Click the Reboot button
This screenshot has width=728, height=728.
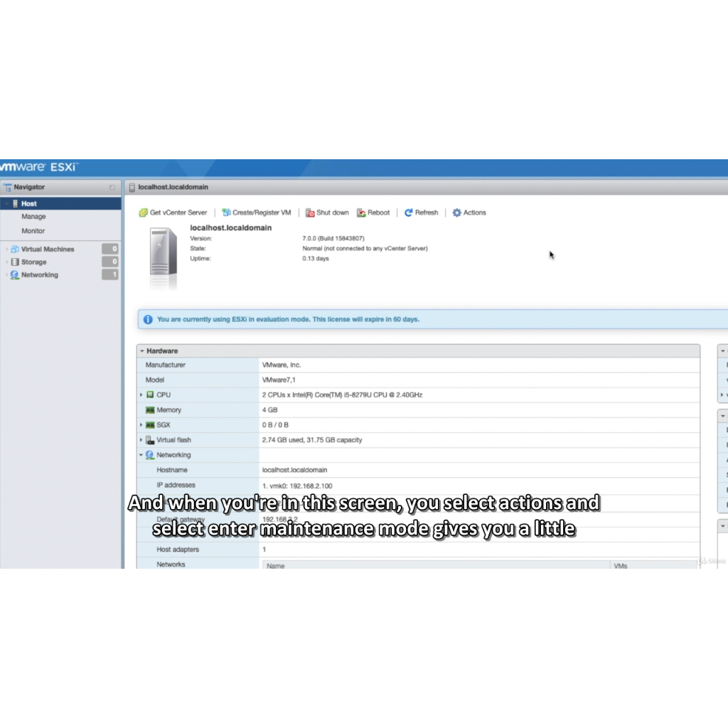[x=373, y=213]
